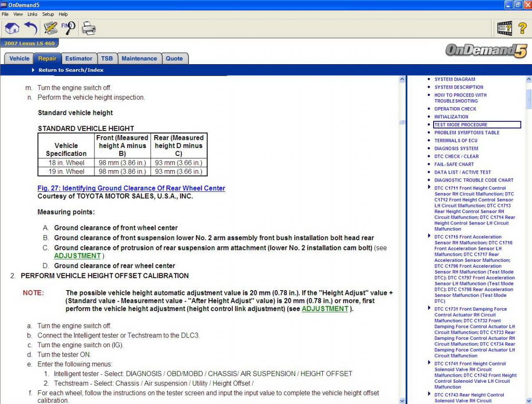The image size is (532, 404).
Task: Open Fig. 27 ground clearance link
Action: tap(131, 188)
